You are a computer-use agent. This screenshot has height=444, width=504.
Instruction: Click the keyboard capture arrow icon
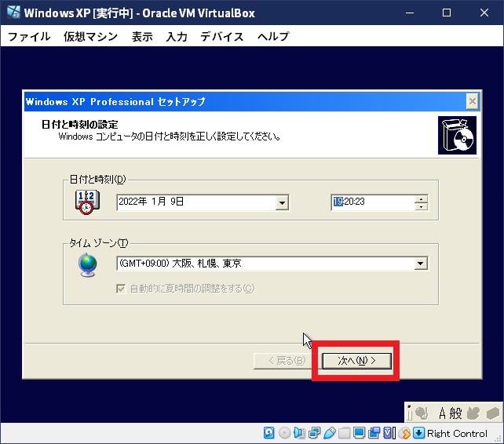tap(418, 433)
